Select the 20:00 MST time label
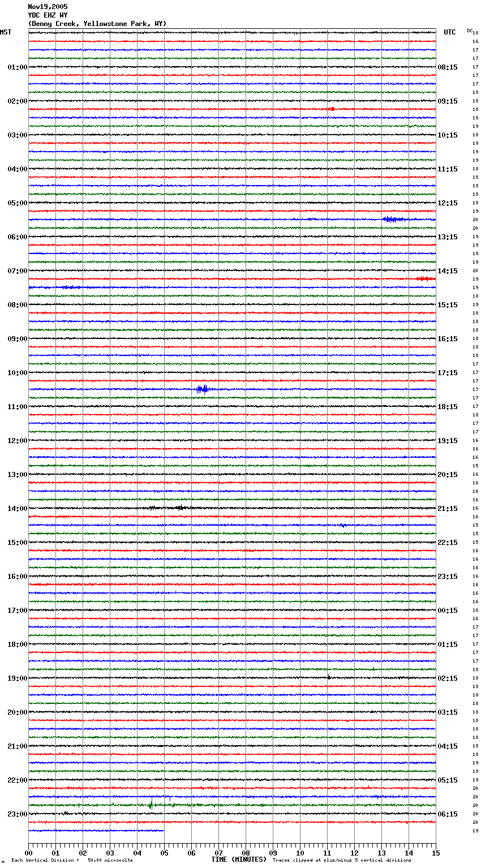 17,712
